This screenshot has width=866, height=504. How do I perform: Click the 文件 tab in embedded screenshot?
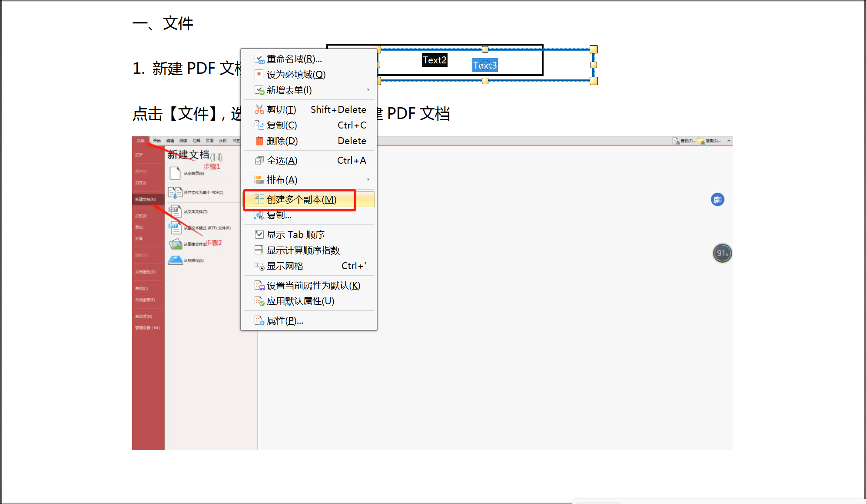pyautogui.click(x=140, y=141)
